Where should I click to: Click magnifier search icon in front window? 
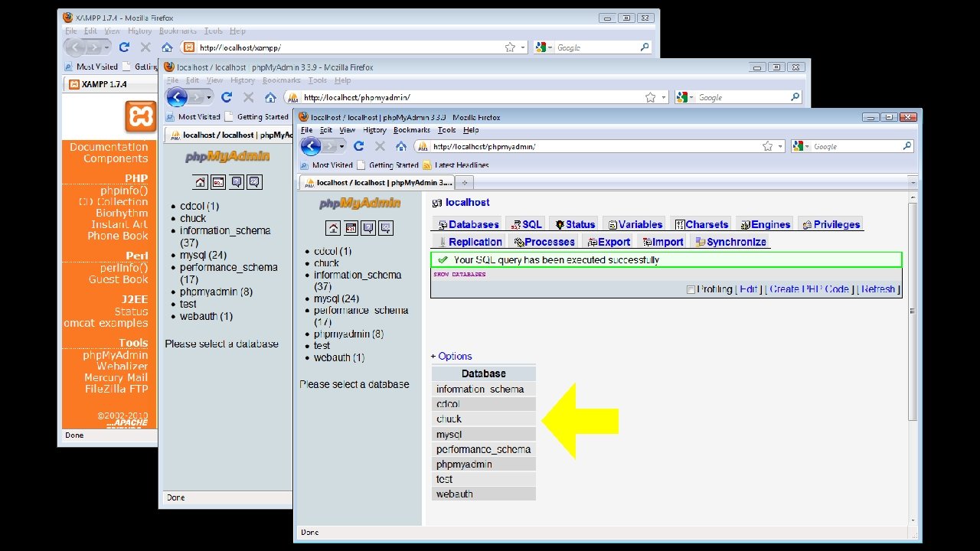907,146
